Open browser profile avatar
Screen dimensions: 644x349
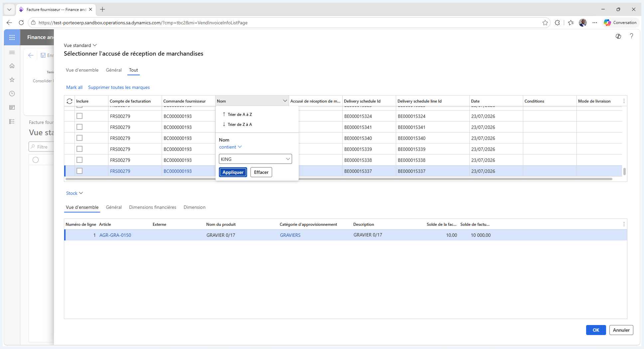coord(582,23)
